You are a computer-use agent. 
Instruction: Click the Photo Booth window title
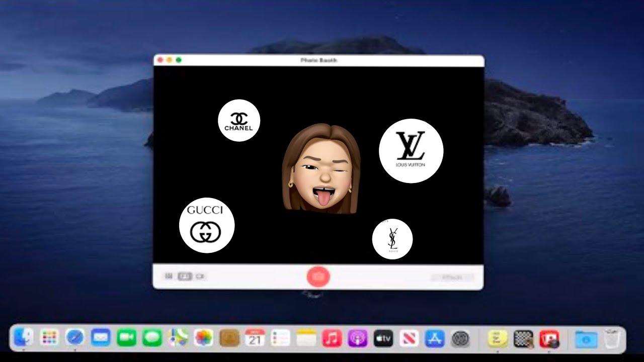(x=319, y=60)
